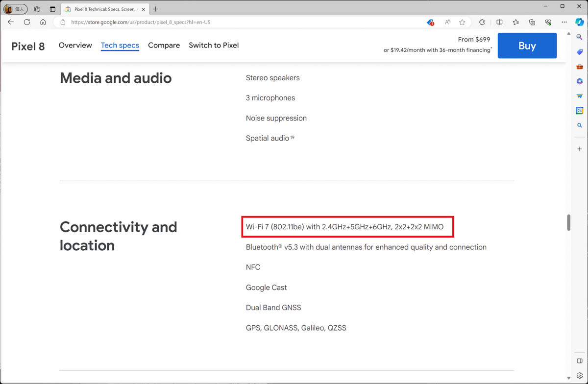Image resolution: width=588 pixels, height=384 pixels.
Task: Click the scrollbar down arrow
Action: coord(568,378)
